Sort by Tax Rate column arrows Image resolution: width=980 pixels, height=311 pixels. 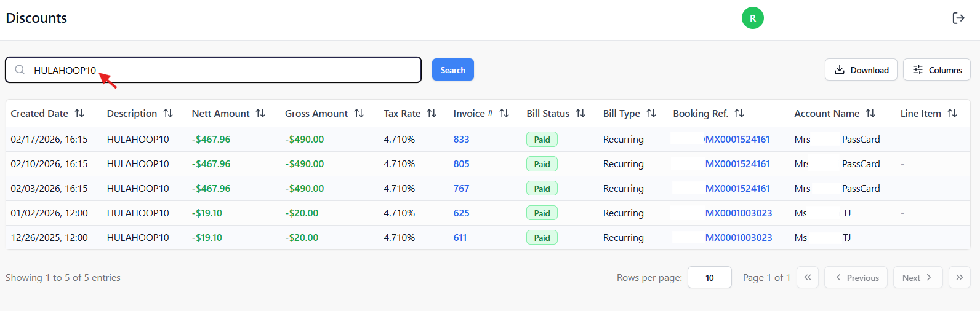coord(432,113)
